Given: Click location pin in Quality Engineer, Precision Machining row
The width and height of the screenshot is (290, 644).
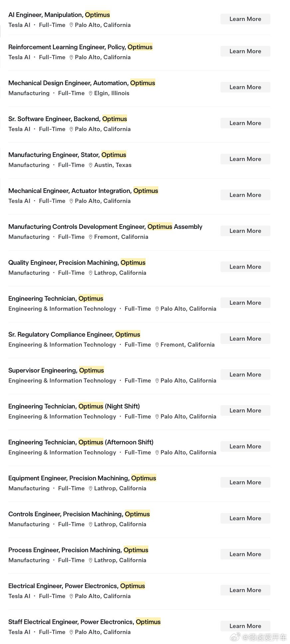Looking at the screenshot, I should click(90, 273).
